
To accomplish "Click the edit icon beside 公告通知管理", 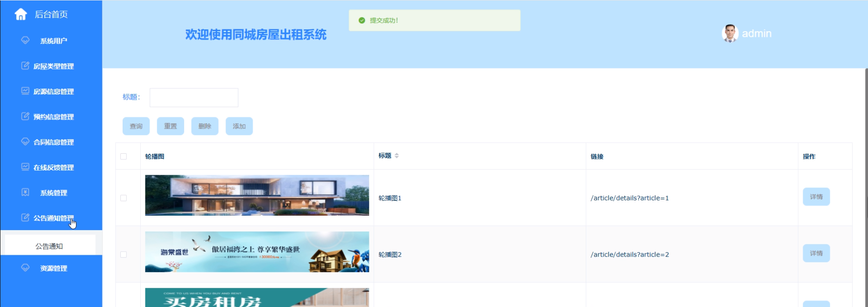I will 25,218.
